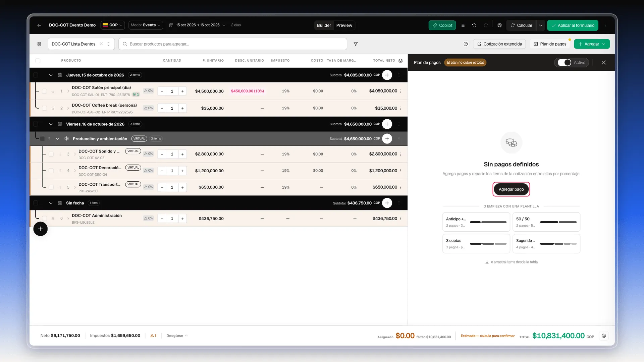Click the list view icon beside Copilot
This screenshot has height=362, width=644.
[x=463, y=25]
